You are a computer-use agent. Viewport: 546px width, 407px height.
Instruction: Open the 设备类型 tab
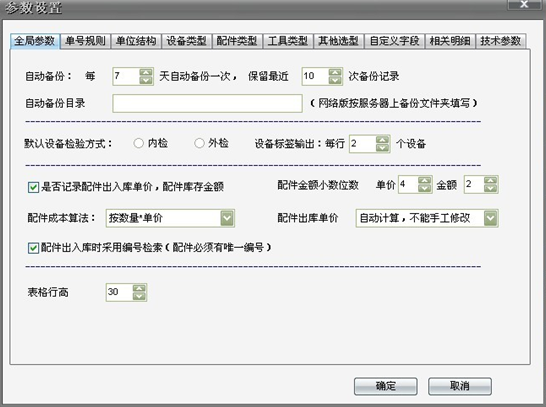[x=187, y=41]
